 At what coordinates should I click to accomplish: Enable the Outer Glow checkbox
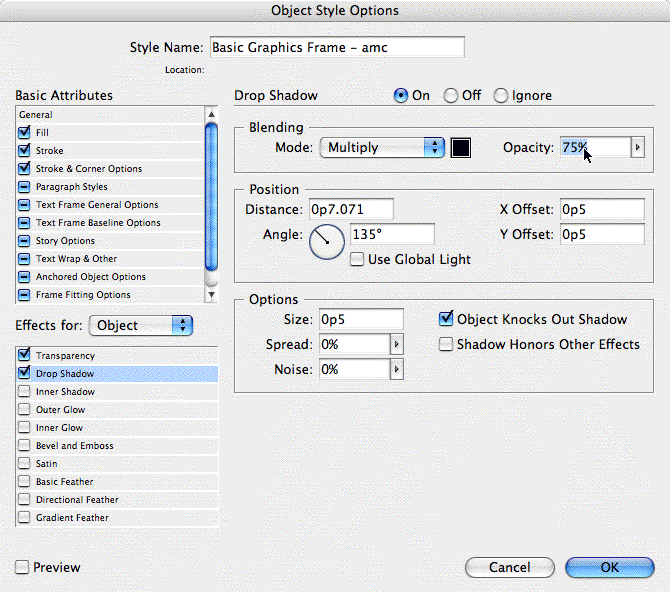pos(24,409)
